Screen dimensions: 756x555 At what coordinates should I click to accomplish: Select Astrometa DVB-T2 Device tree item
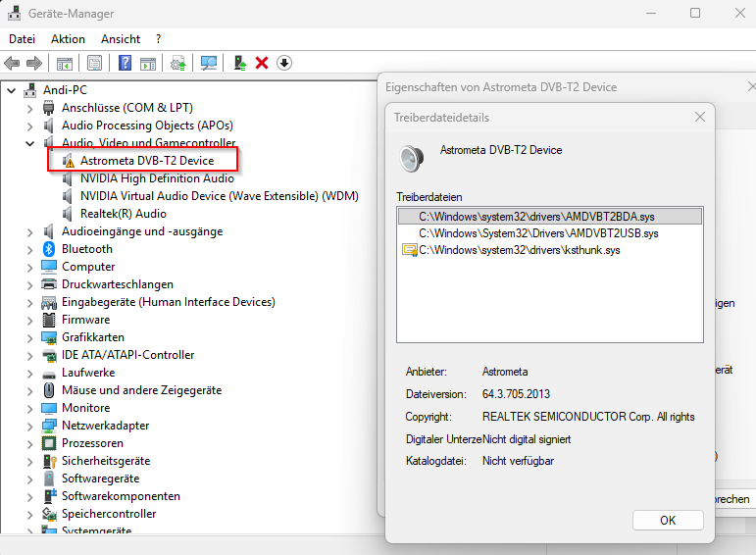point(146,161)
